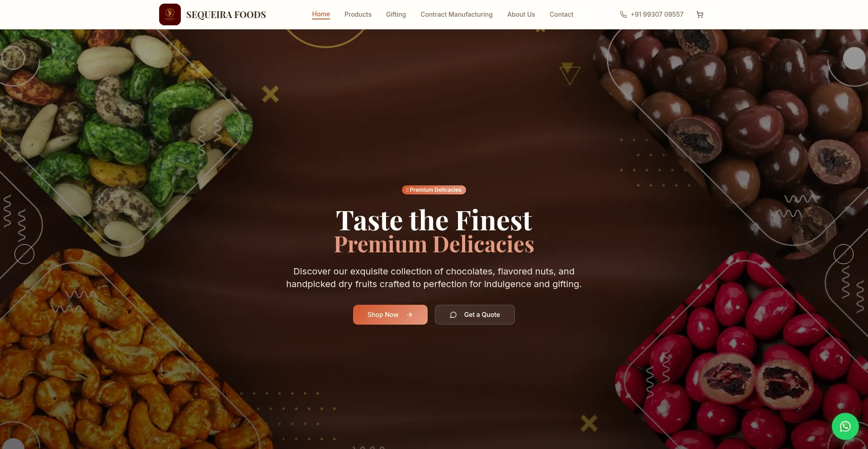Image resolution: width=868 pixels, height=449 pixels.
Task: Click the Get a Quote button
Action: 475,315
